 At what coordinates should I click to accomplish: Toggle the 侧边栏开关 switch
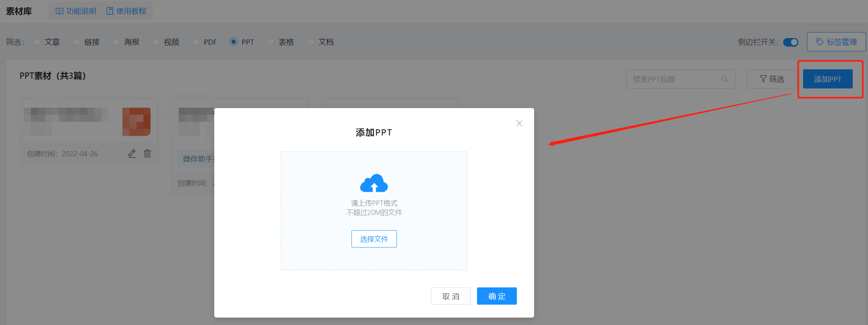click(x=791, y=42)
